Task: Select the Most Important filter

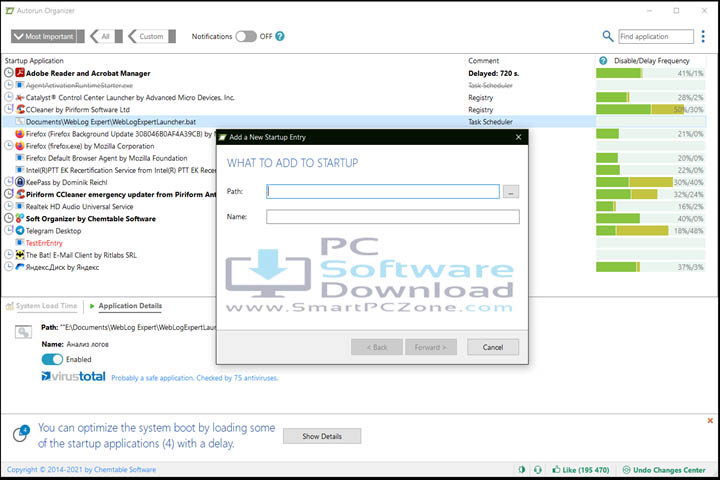Action: (47, 36)
